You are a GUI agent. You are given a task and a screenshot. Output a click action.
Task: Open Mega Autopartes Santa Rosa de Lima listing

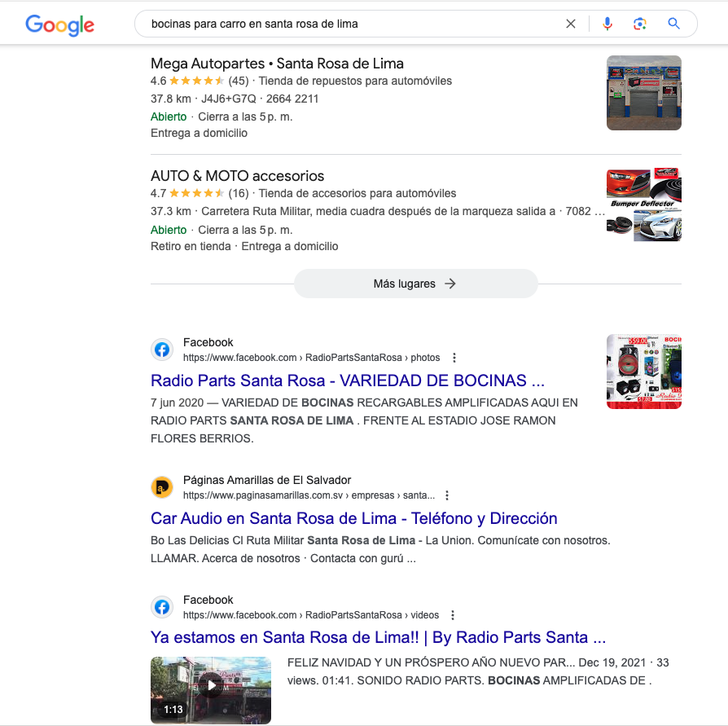pos(277,64)
